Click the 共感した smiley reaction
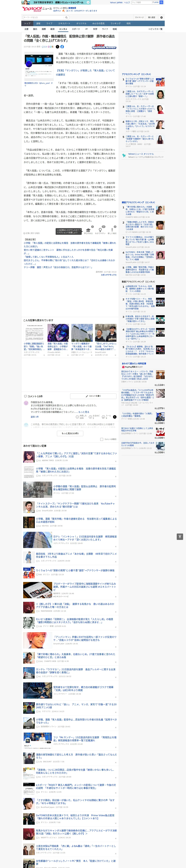This screenshot has height=868, width=186. pyautogui.click(x=77, y=417)
